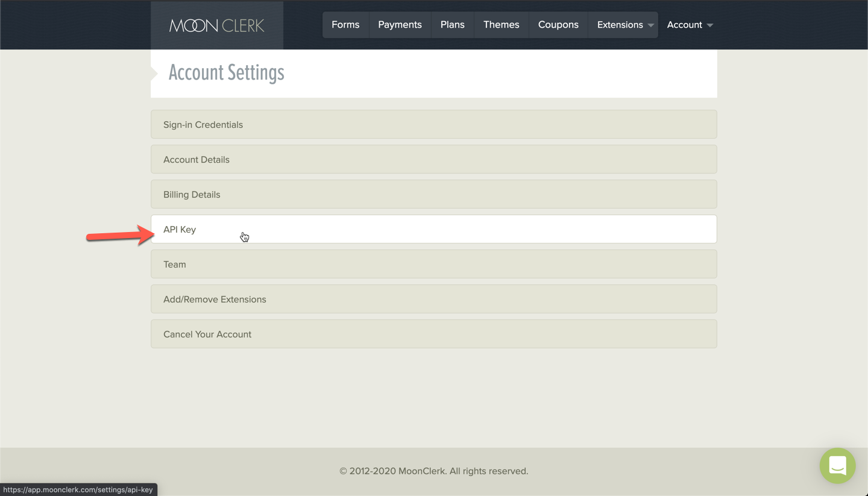Image resolution: width=868 pixels, height=496 pixels.
Task: Open the Billing Details section
Action: click(x=434, y=194)
